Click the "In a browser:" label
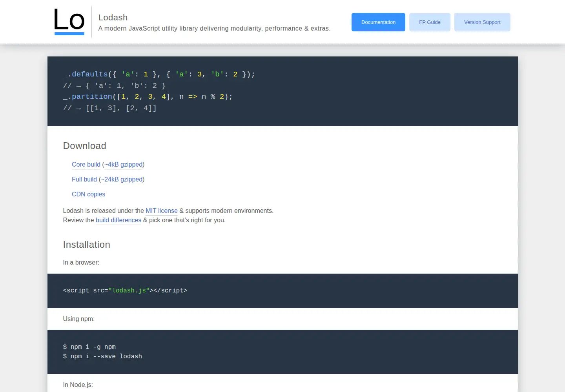 tap(81, 263)
